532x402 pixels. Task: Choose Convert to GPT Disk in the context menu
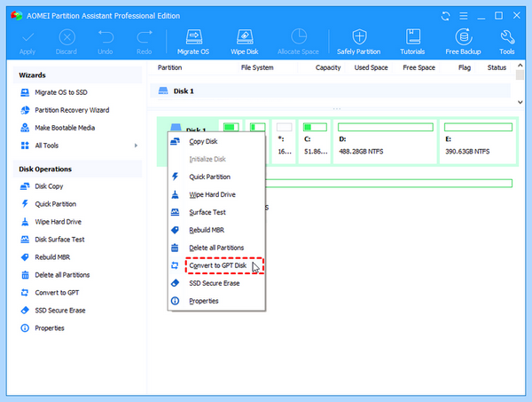coord(216,265)
